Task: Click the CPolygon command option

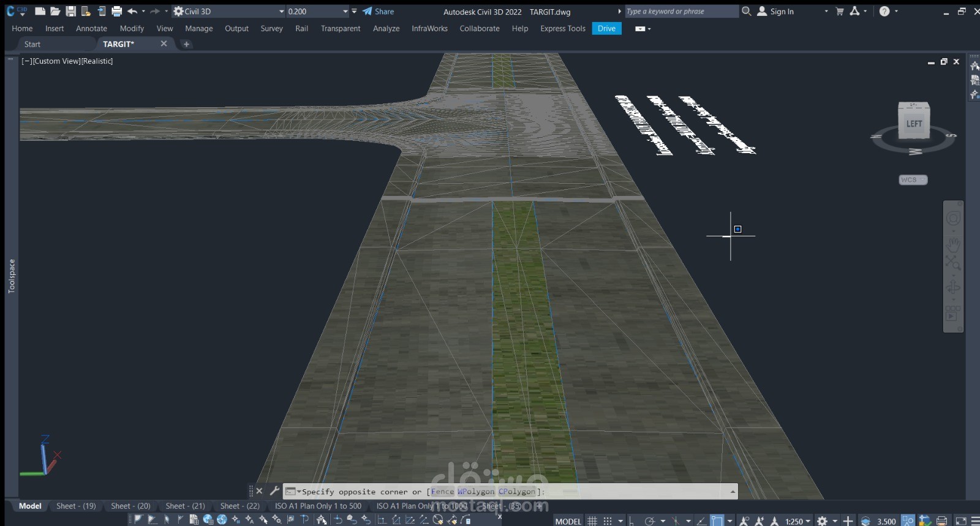Action: click(x=516, y=491)
